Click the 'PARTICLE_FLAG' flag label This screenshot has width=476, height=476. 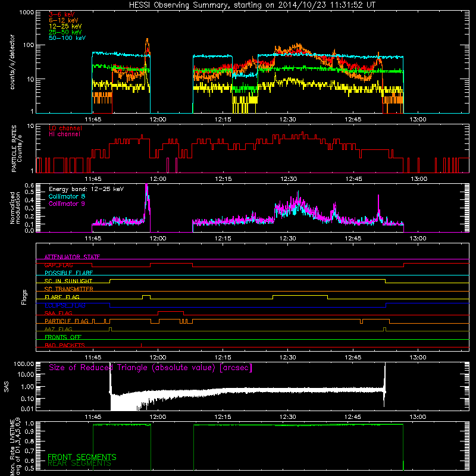[67, 321]
